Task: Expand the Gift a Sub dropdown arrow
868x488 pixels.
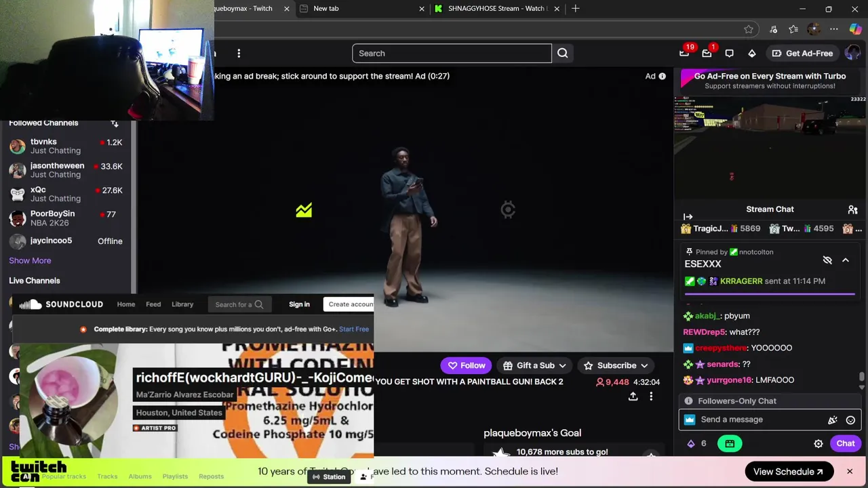Action: 562,366
